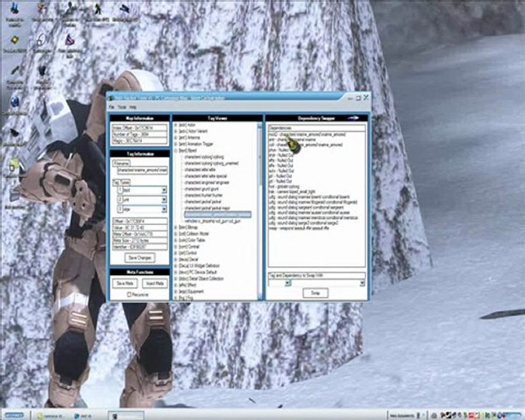Open the Tools menu
The image size is (525, 420).
pos(122,107)
